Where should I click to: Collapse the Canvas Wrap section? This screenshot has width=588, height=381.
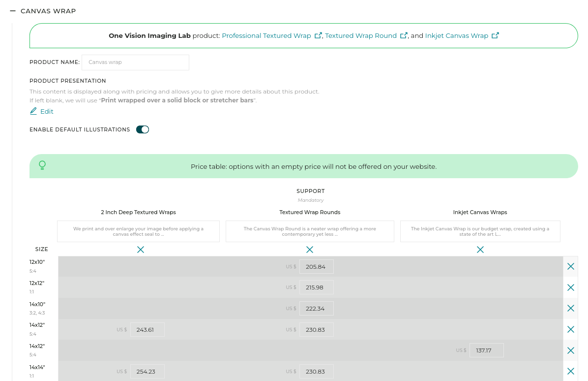click(13, 11)
